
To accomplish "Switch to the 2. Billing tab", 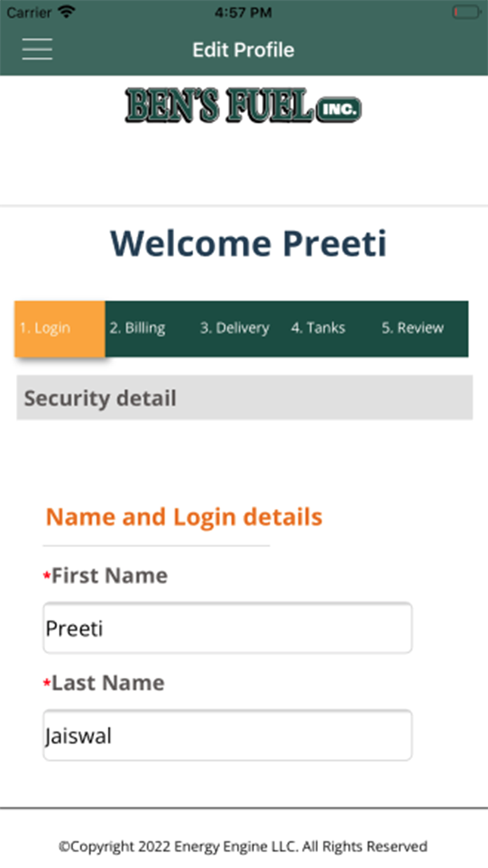I will [x=137, y=328].
